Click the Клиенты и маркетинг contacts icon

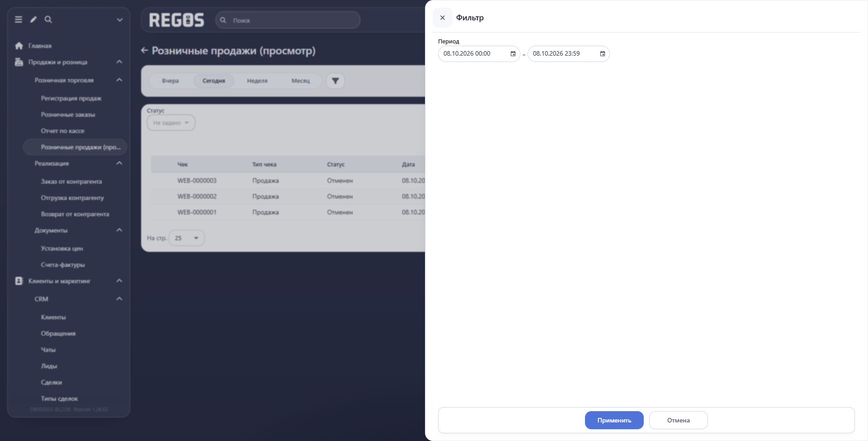pos(19,281)
